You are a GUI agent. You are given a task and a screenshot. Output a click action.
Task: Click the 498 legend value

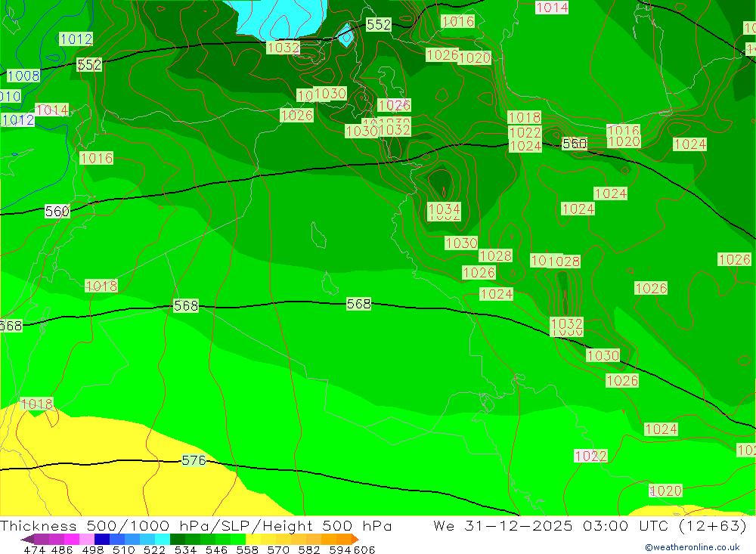[x=92, y=549]
